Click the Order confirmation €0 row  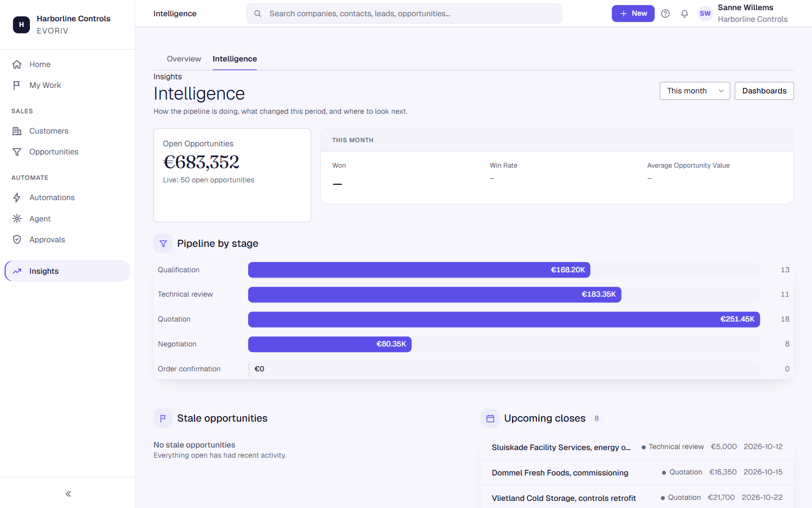click(473, 369)
